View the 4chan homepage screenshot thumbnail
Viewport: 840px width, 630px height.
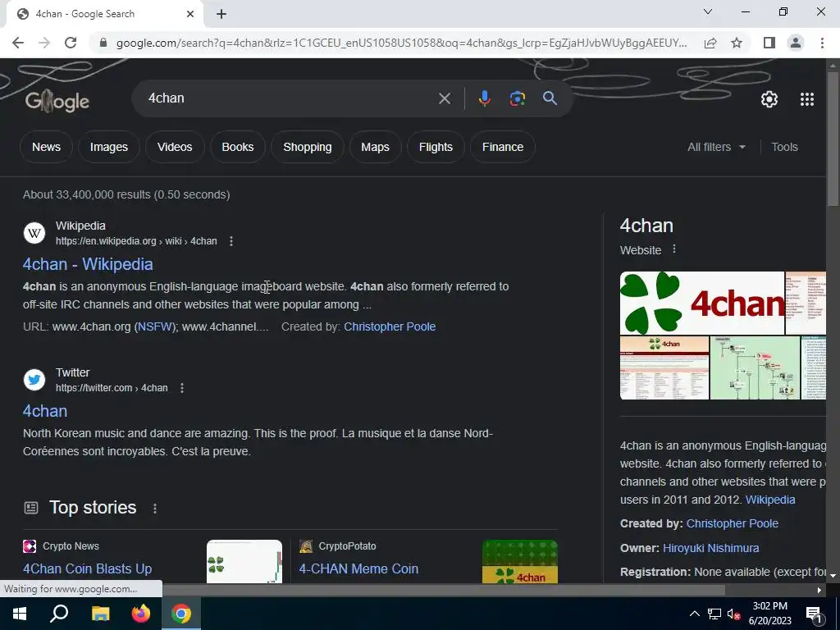coord(664,368)
